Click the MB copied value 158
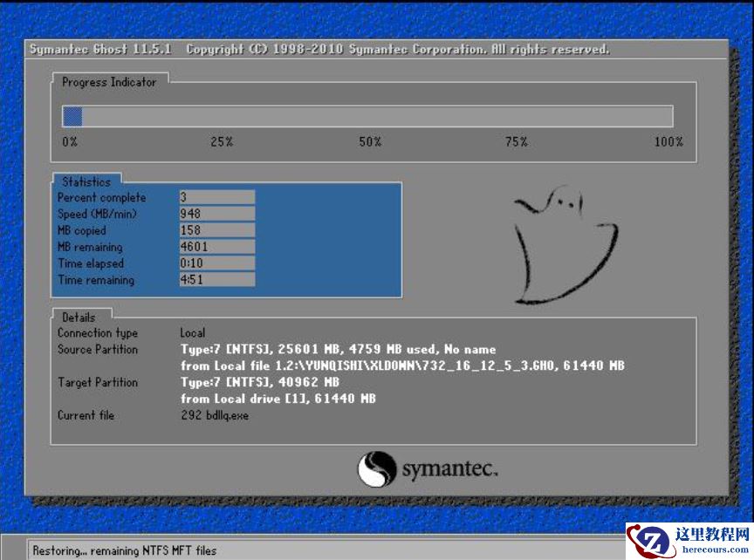 (216, 230)
